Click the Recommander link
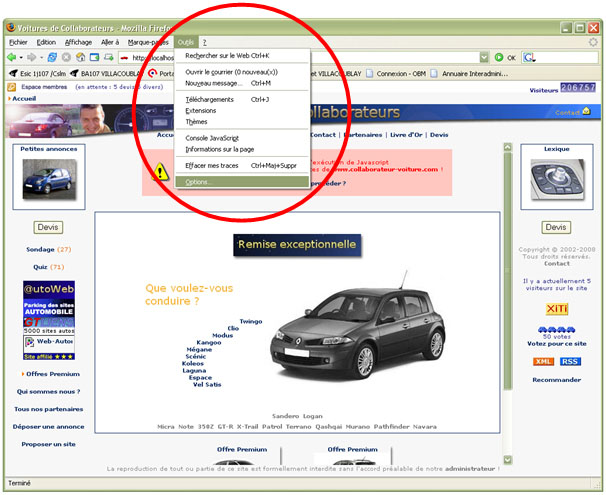 557,380
